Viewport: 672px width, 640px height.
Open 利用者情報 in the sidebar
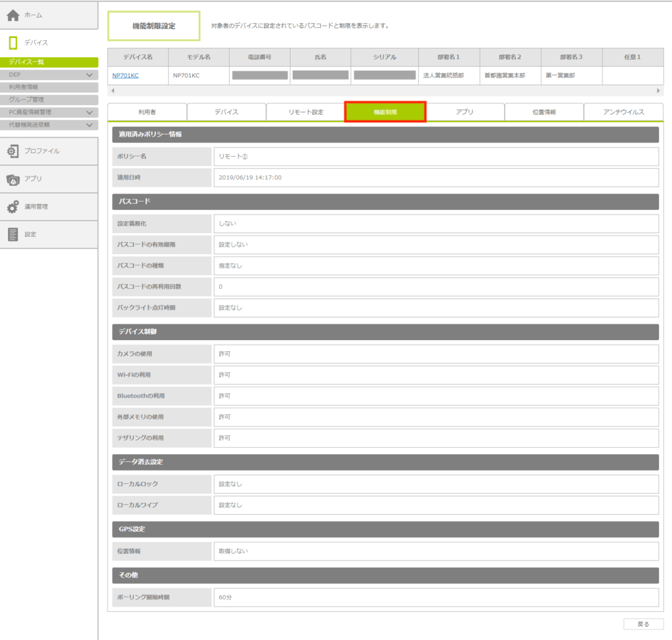click(x=24, y=87)
